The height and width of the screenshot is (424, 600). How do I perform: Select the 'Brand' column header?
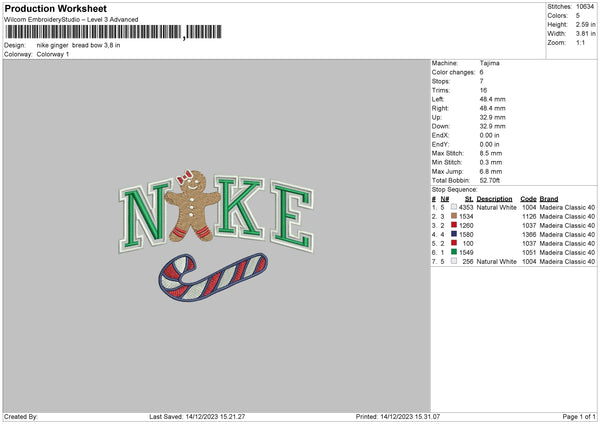549,199
